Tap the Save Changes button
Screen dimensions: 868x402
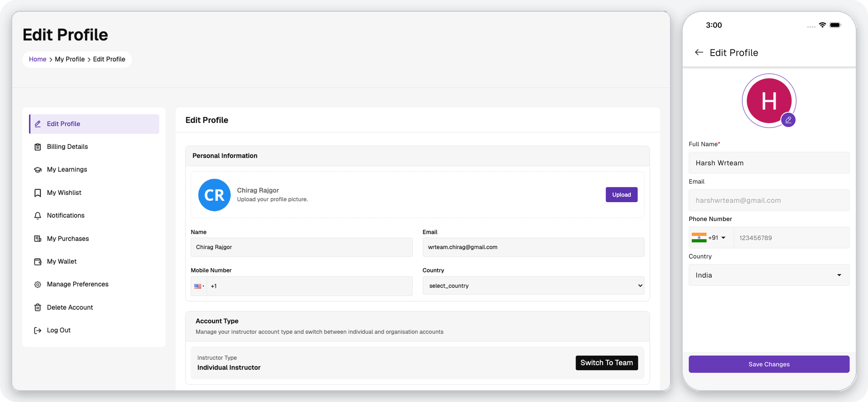click(x=769, y=364)
